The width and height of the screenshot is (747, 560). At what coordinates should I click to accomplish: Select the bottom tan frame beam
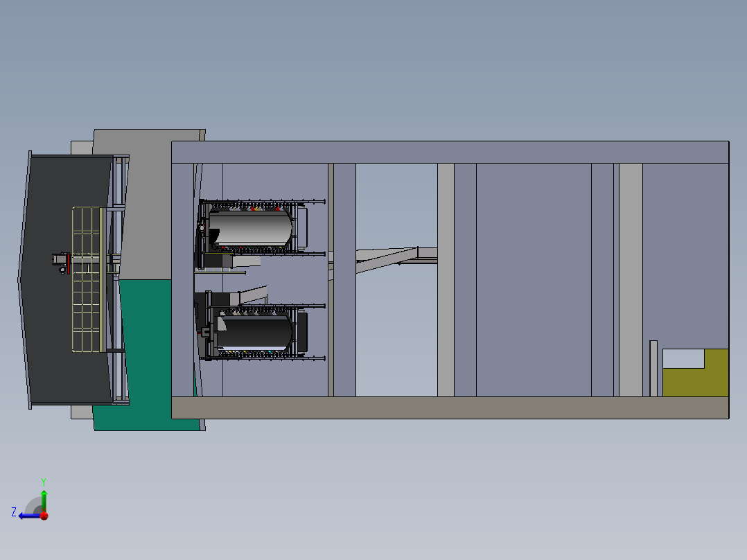(450, 408)
